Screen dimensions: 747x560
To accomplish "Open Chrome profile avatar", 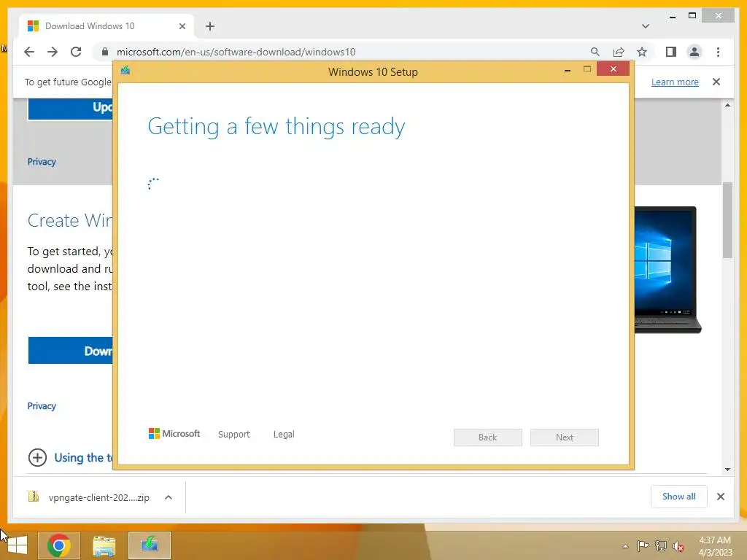I will (x=694, y=52).
